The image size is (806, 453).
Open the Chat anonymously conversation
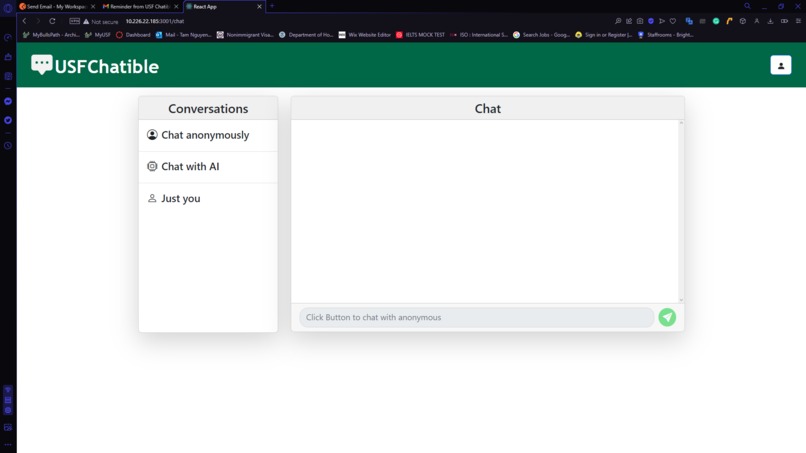(208, 135)
